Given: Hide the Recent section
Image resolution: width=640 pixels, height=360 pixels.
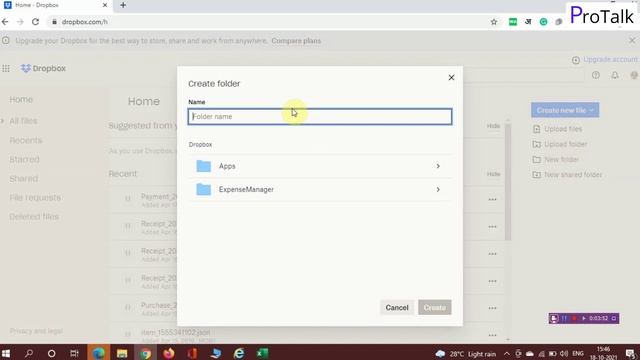Looking at the screenshot, I should tap(493, 174).
